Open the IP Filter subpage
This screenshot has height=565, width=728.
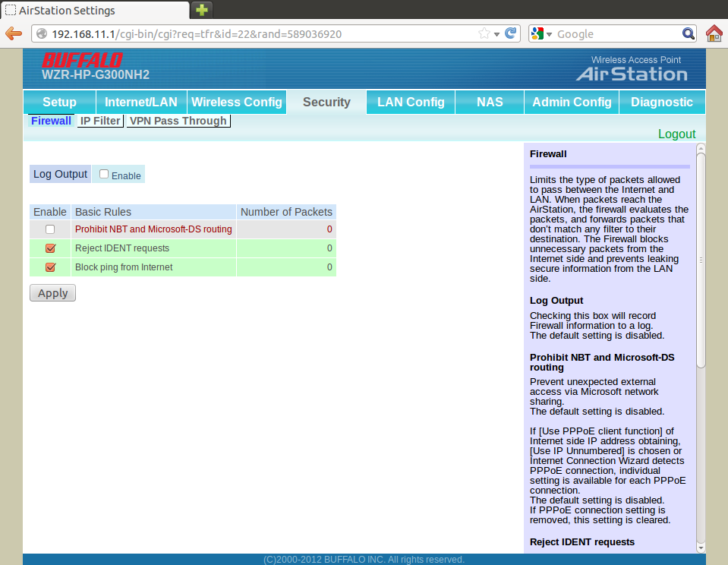pos(100,121)
